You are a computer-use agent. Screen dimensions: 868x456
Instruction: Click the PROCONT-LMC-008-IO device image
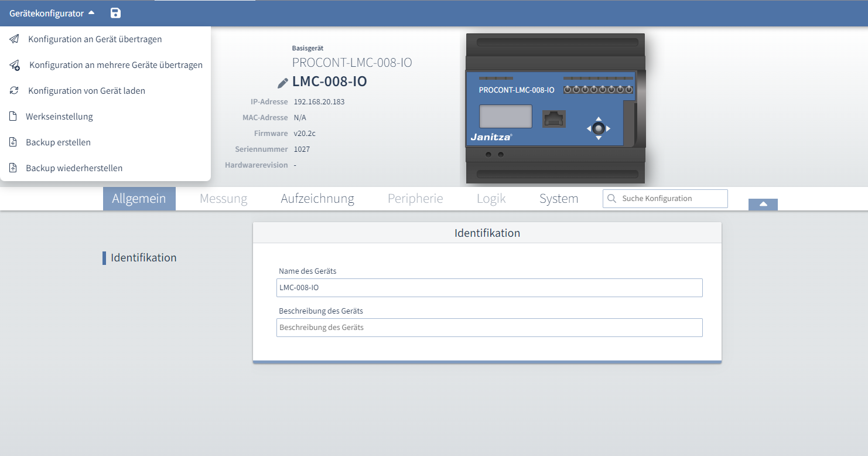coord(555,108)
